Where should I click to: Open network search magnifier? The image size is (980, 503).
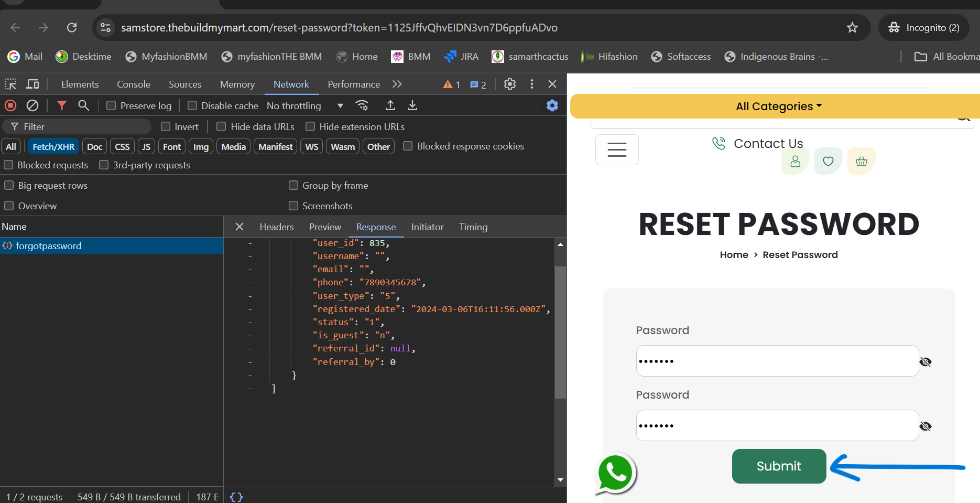tap(83, 105)
